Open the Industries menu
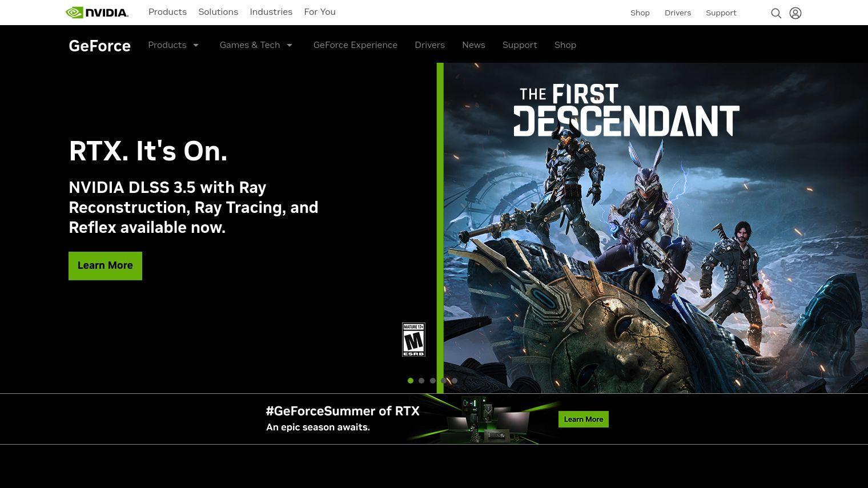The height and width of the screenshot is (488, 868). point(271,12)
